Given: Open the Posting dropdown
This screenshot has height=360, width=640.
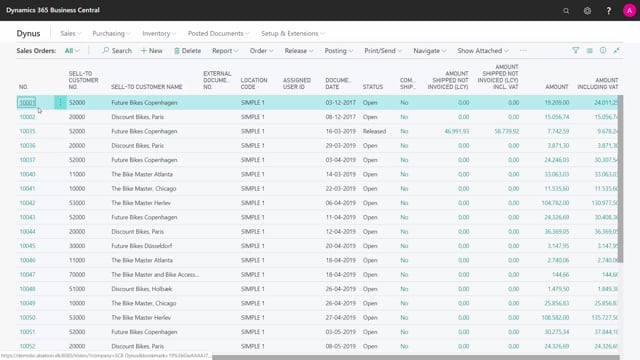Looking at the screenshot, I should coord(339,51).
